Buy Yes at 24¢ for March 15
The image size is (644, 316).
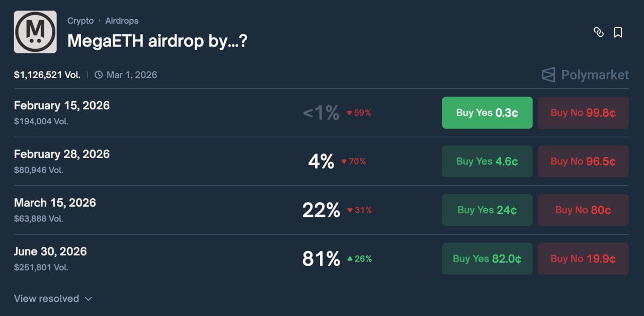click(x=487, y=210)
